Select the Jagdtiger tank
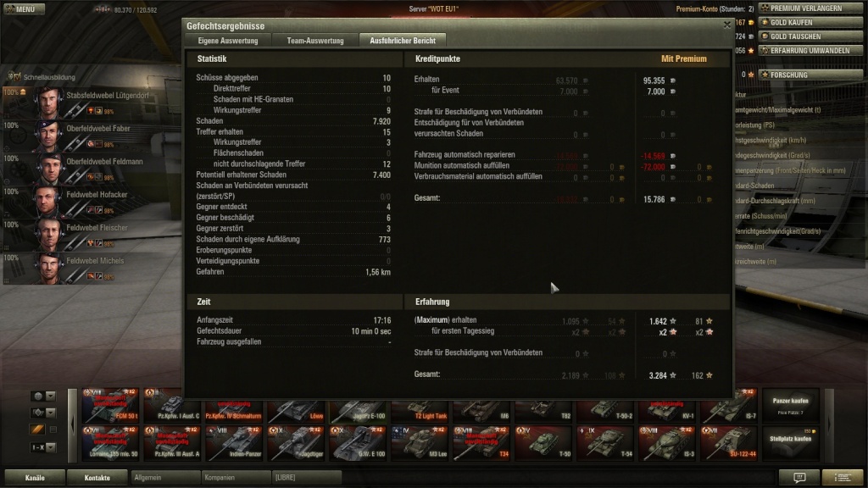The height and width of the screenshot is (488, 868). [x=296, y=442]
